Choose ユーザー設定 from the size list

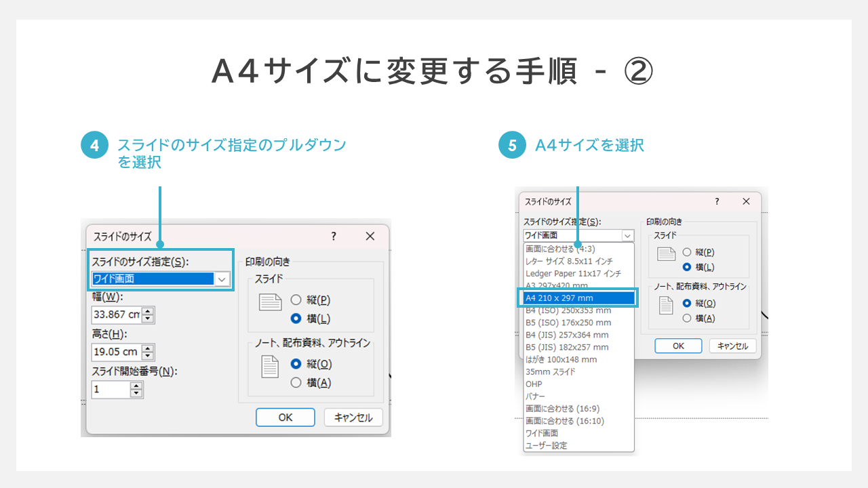(578, 445)
